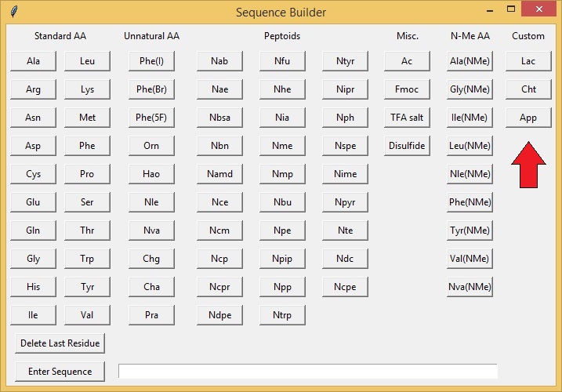Add Ala standard amino acid

point(33,61)
